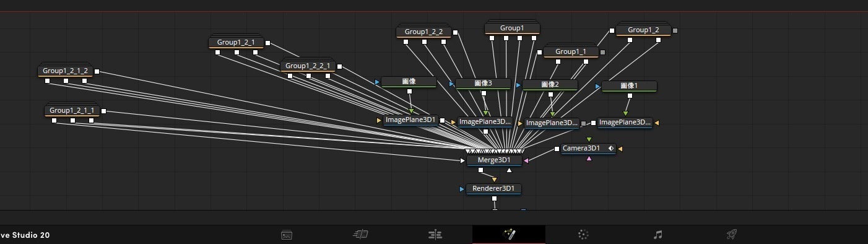Click pink arrow below Camera3D1 node

pos(589,159)
